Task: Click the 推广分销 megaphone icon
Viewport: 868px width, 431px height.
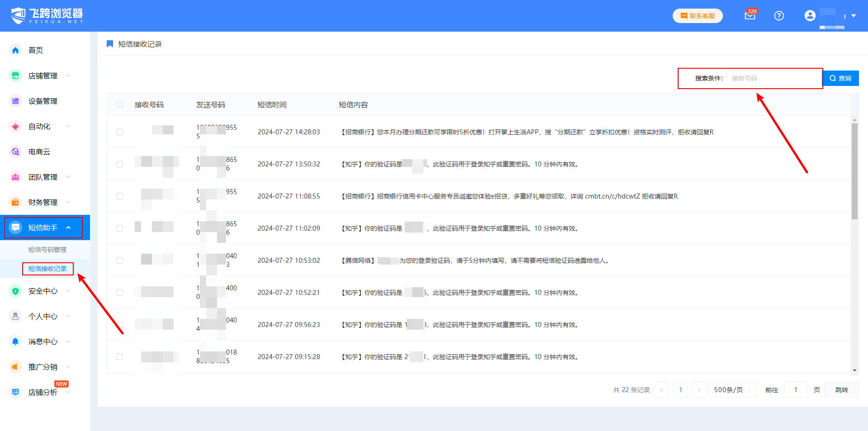Action: tap(15, 367)
